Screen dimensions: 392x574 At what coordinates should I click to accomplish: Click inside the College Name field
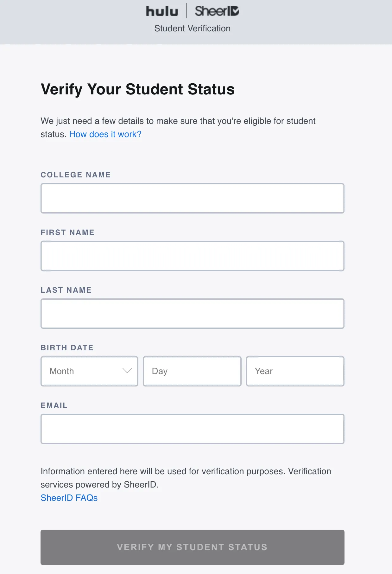[x=192, y=198]
